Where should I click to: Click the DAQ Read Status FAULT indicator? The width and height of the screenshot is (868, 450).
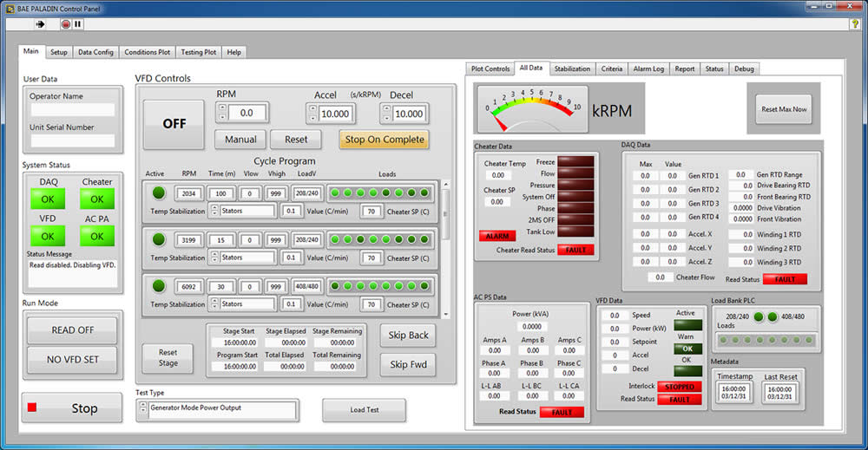click(x=785, y=279)
